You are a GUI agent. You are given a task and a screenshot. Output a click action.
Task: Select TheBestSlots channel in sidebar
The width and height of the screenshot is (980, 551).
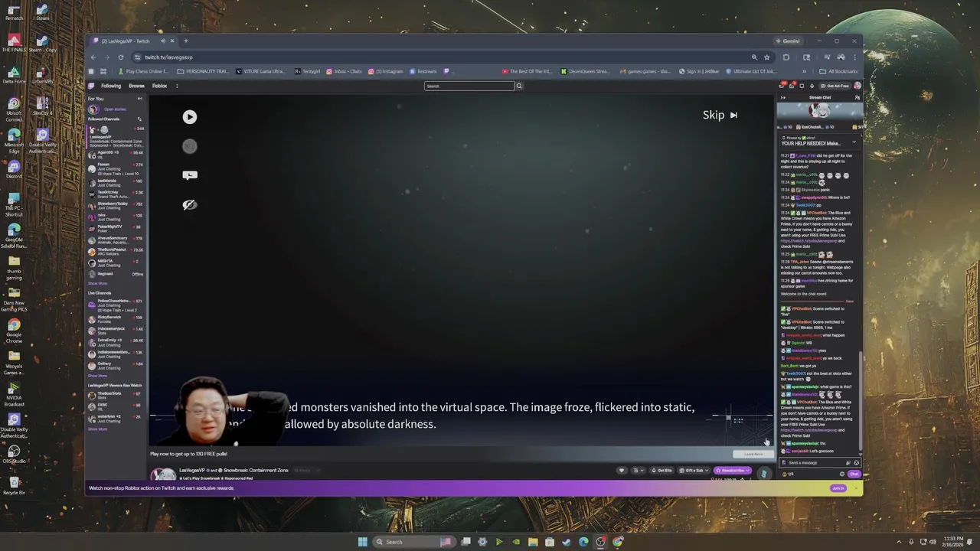pyautogui.click(x=116, y=396)
